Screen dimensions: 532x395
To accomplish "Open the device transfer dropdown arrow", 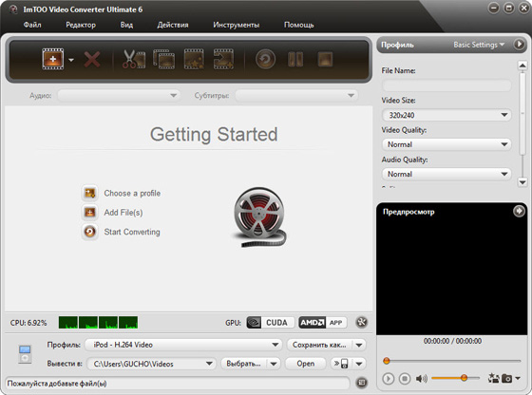I will point(359,364).
